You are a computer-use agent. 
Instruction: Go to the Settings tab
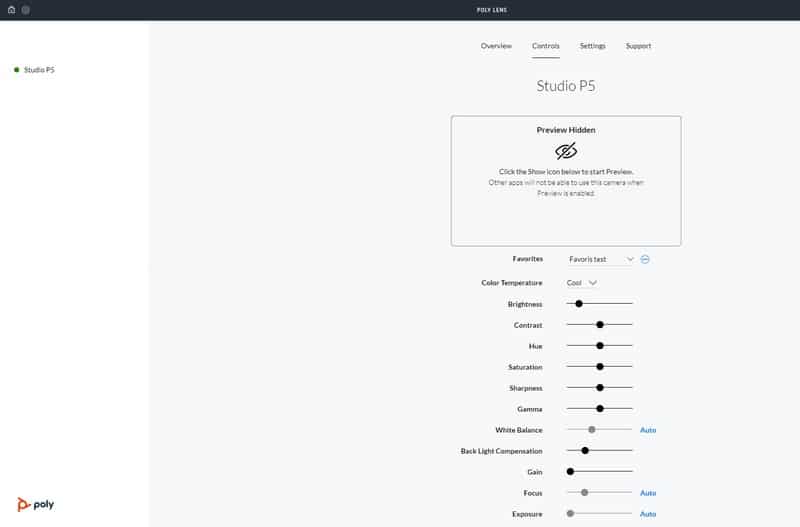tap(592, 46)
